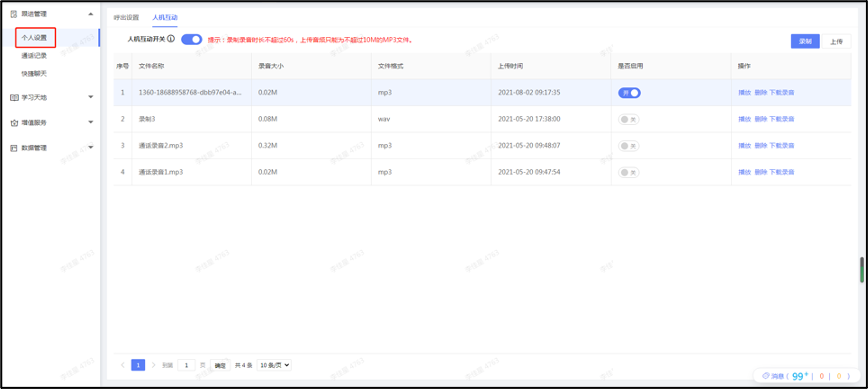This screenshot has width=868, height=389.
Task: Click the 学习天地 book icon
Action: [14, 97]
